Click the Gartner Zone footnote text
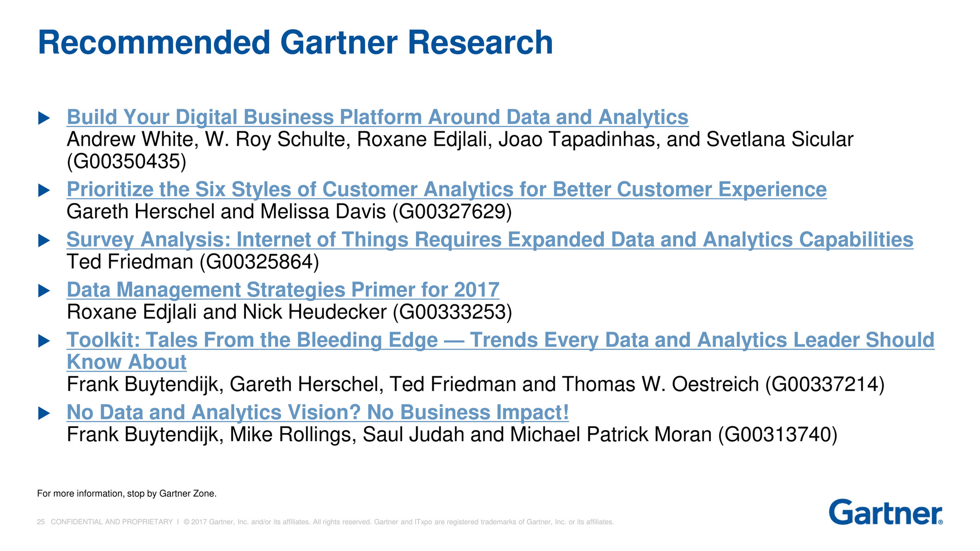Screen dimensions: 980x551 pyautogui.click(x=126, y=494)
